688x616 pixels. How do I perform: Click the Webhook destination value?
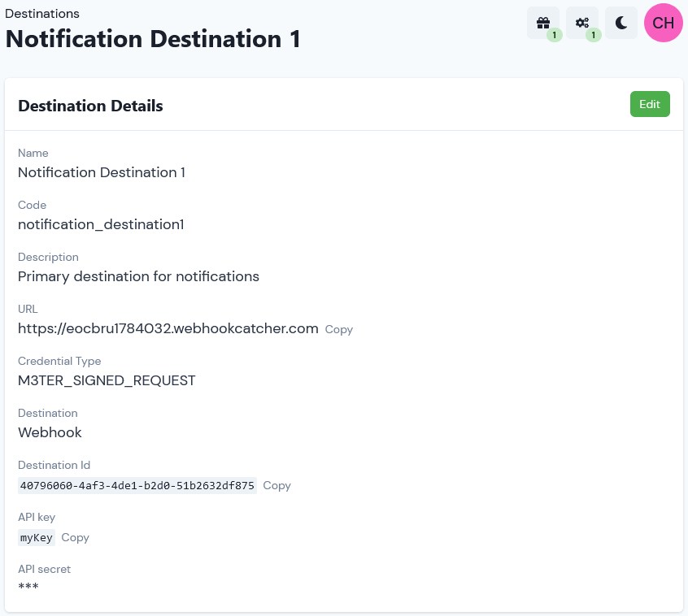coord(50,432)
